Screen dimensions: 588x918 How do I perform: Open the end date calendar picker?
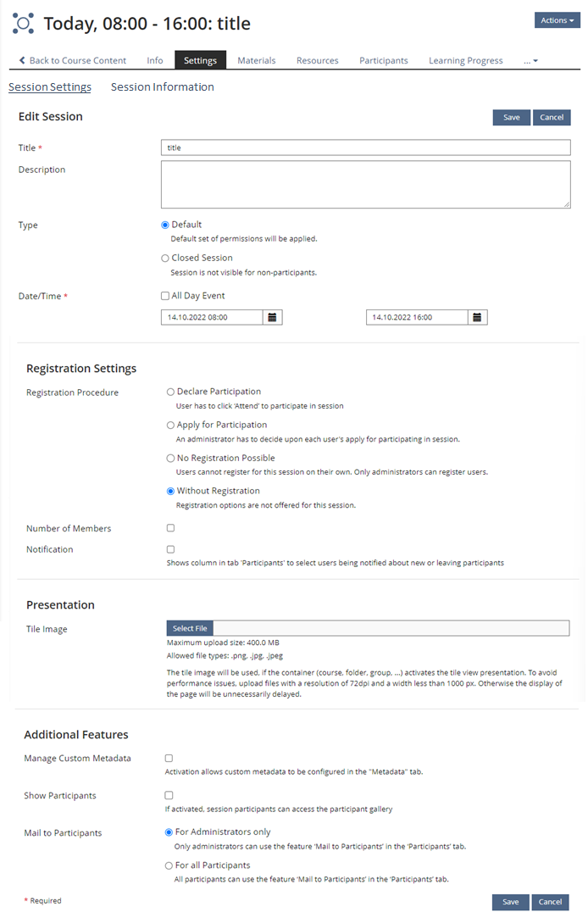click(477, 317)
